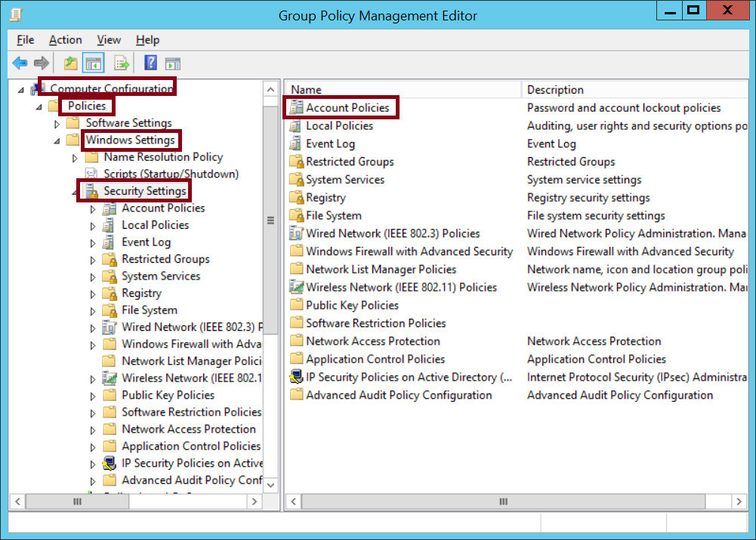The image size is (756, 540).
Task: Select Scripts (Startup/Shutdown) in the tree
Action: [171, 174]
